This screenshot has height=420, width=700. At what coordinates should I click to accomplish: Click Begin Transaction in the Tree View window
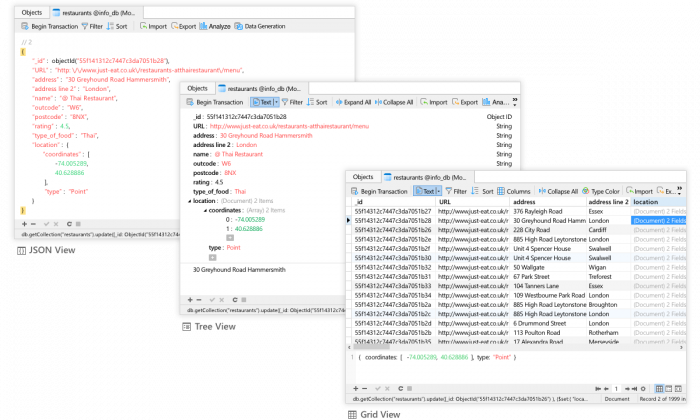[215, 102]
